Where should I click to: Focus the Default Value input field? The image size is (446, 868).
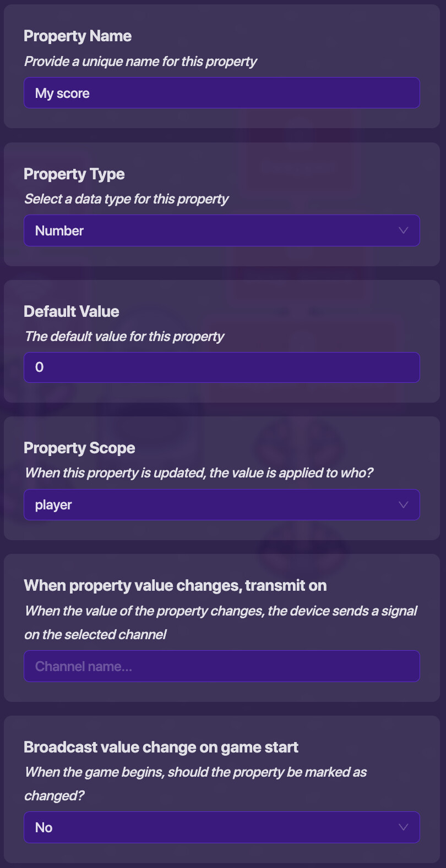coord(221,367)
